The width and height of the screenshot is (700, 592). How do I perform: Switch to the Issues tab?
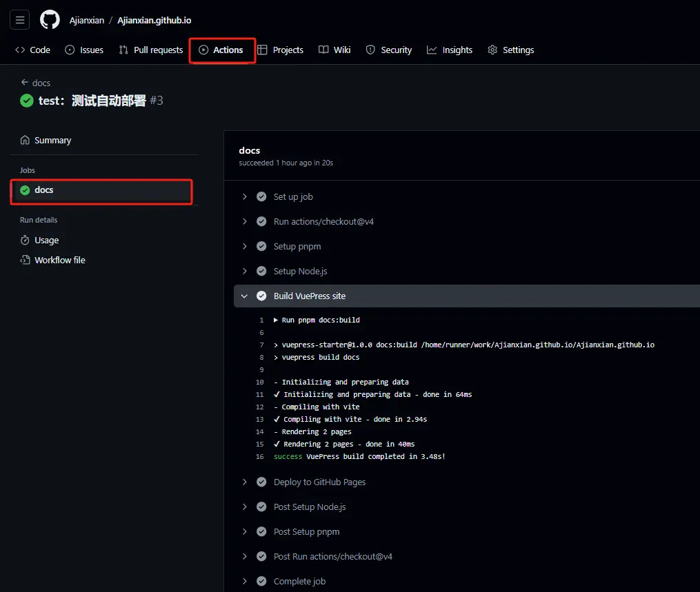(84, 50)
